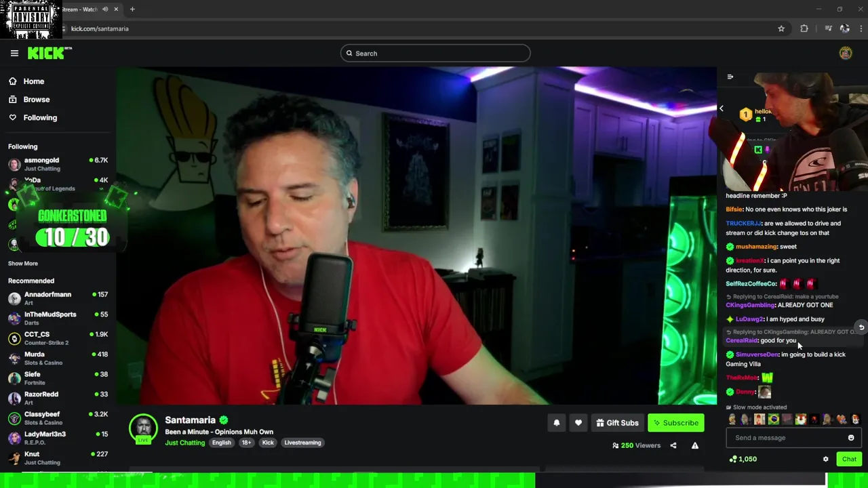Click username LuDawg2 in chat

[750, 319]
